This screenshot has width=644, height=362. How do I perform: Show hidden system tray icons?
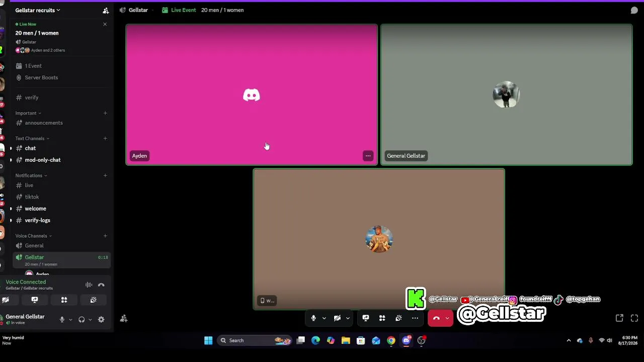tap(569, 340)
